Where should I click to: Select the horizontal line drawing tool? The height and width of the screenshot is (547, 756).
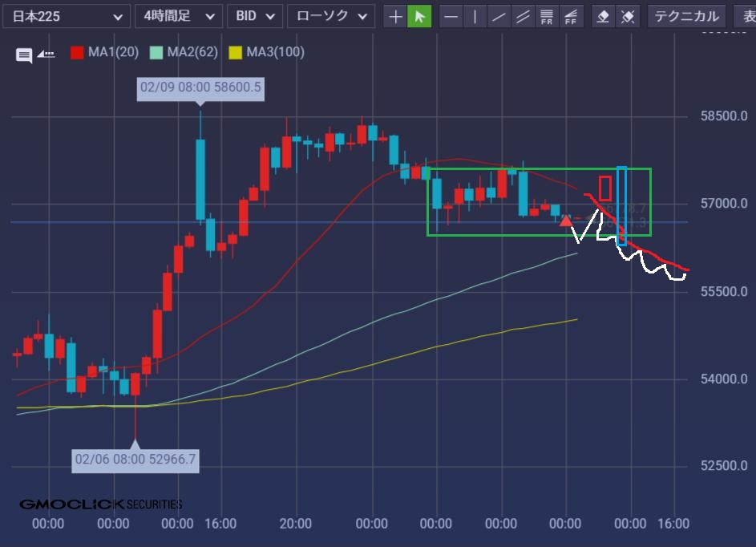(x=451, y=16)
